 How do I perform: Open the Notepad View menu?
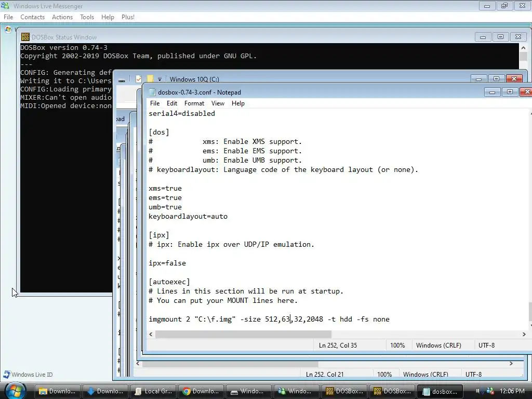point(218,103)
